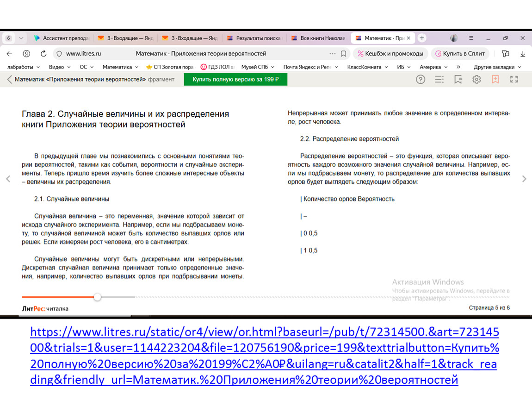Click the reading progress slider handle
The height and width of the screenshot is (400, 532).
point(97,297)
